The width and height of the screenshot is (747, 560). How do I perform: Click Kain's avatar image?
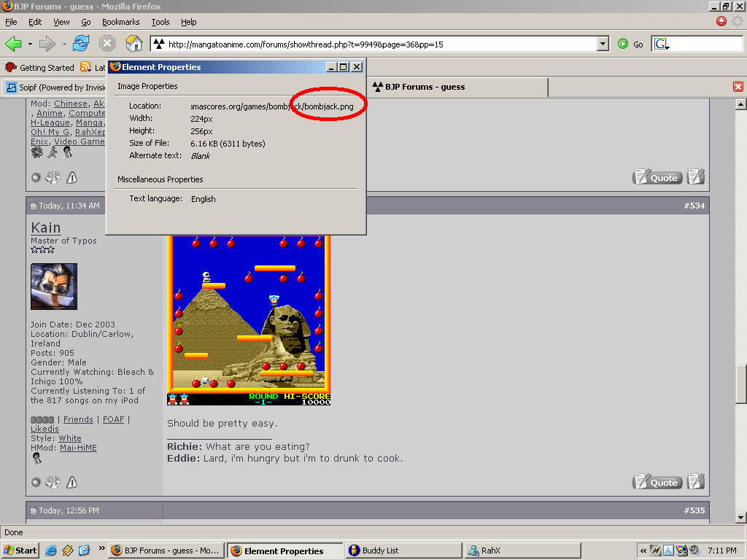[54, 287]
